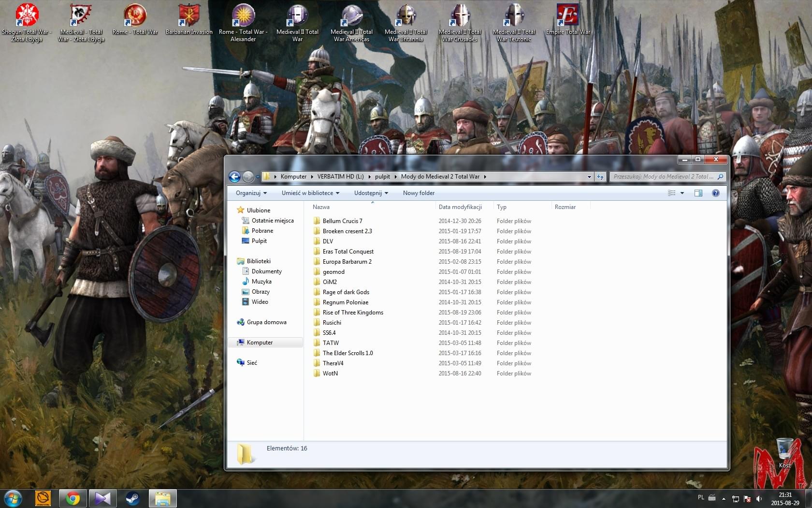Click the search field in Explorer
The width and height of the screenshot is (812, 508).
tap(663, 177)
